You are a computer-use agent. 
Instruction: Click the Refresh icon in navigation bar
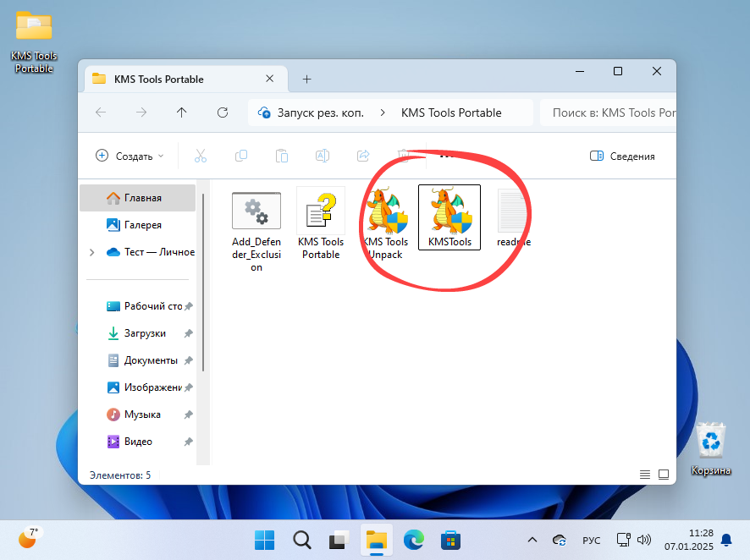click(223, 113)
